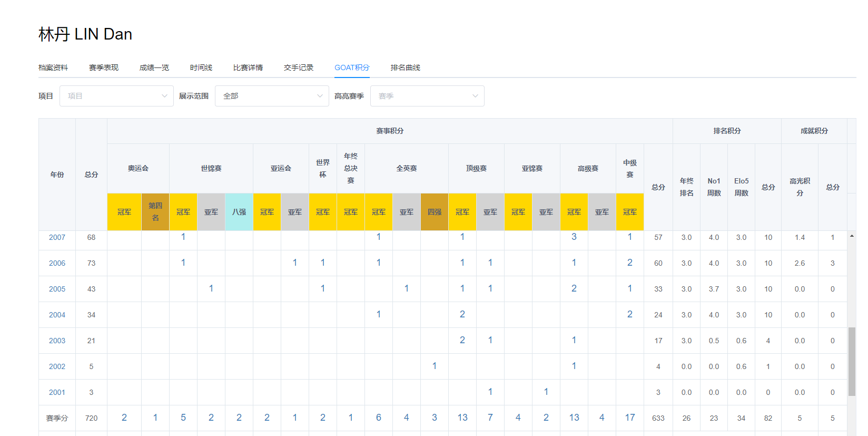Click the 奥运会 column header
The width and height of the screenshot is (868, 436).
(138, 169)
